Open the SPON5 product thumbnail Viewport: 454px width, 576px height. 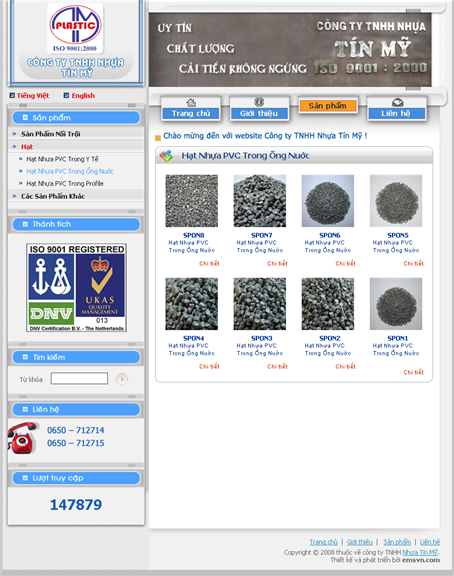[x=396, y=201]
